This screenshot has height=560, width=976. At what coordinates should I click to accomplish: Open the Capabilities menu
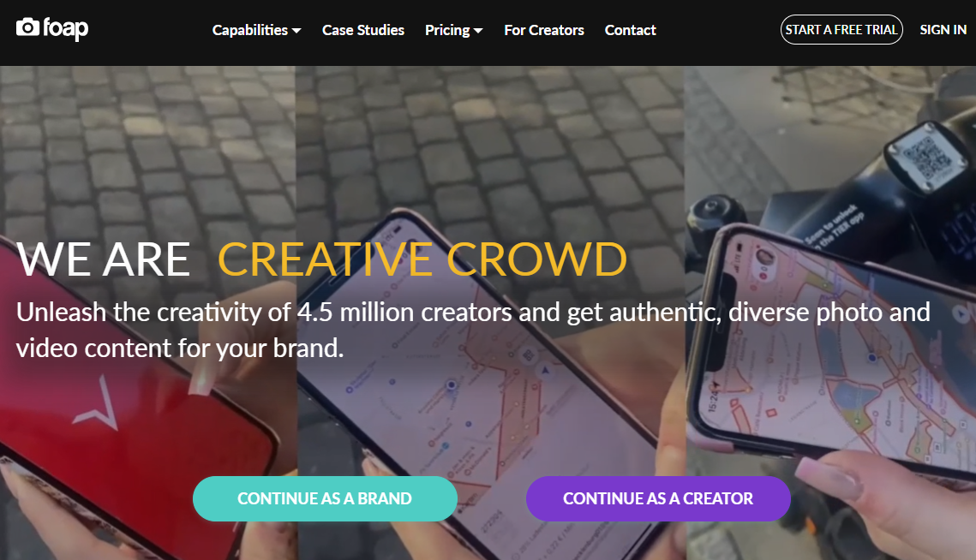click(x=249, y=30)
